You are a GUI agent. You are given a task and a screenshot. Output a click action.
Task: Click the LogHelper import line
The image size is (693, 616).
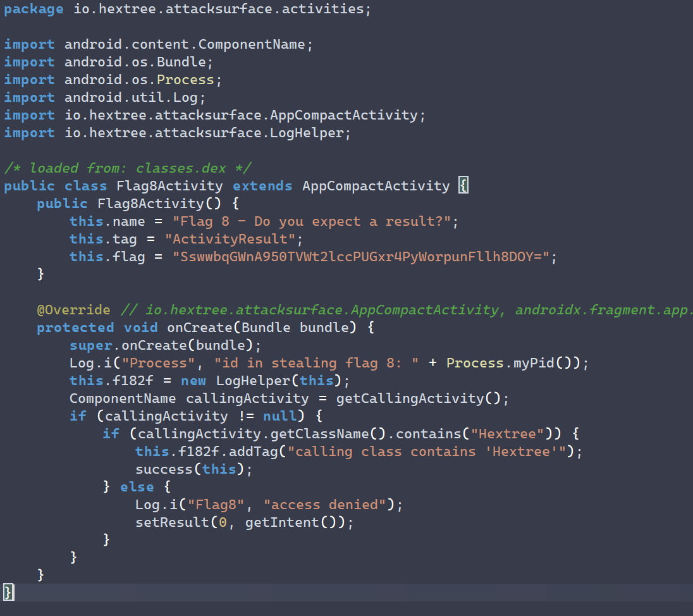coord(177,133)
